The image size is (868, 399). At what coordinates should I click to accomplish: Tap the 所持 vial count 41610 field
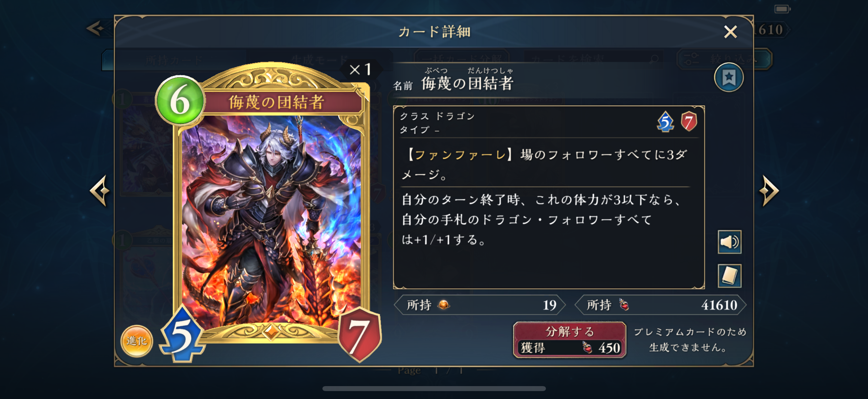[660, 305]
